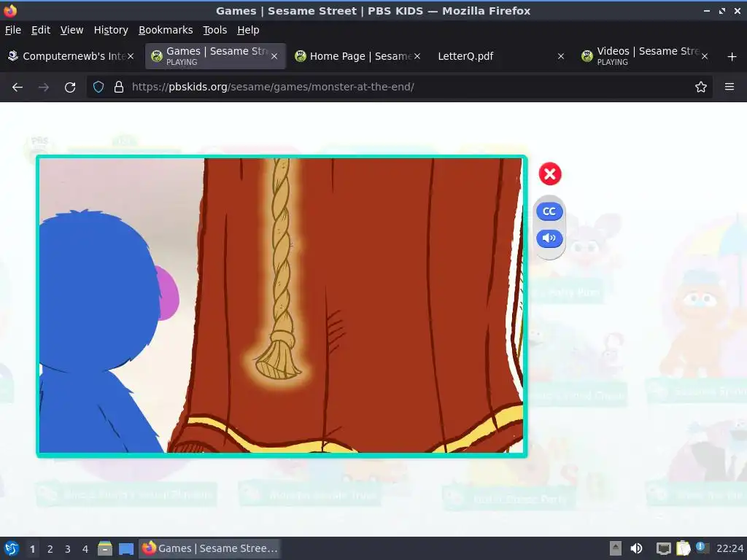Switch to workspace 1

[32, 549]
